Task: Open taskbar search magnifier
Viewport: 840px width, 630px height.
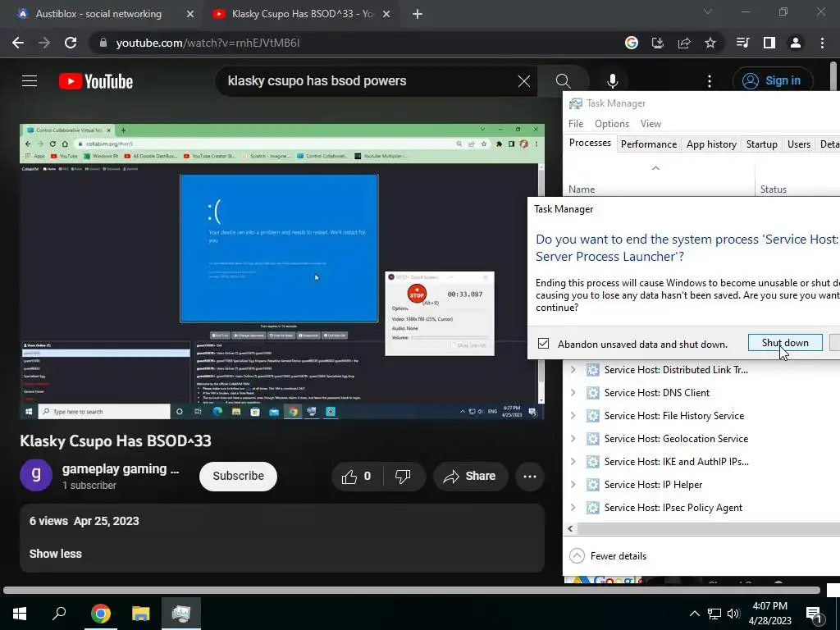Action: [59, 613]
